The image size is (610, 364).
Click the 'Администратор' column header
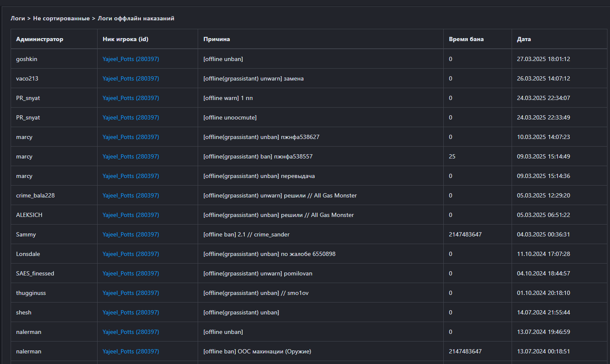[x=39, y=39]
